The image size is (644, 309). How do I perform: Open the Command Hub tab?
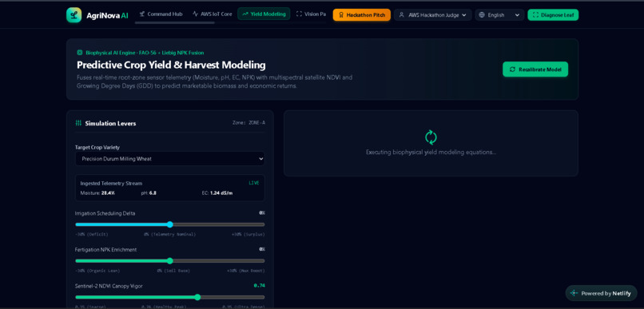(161, 14)
